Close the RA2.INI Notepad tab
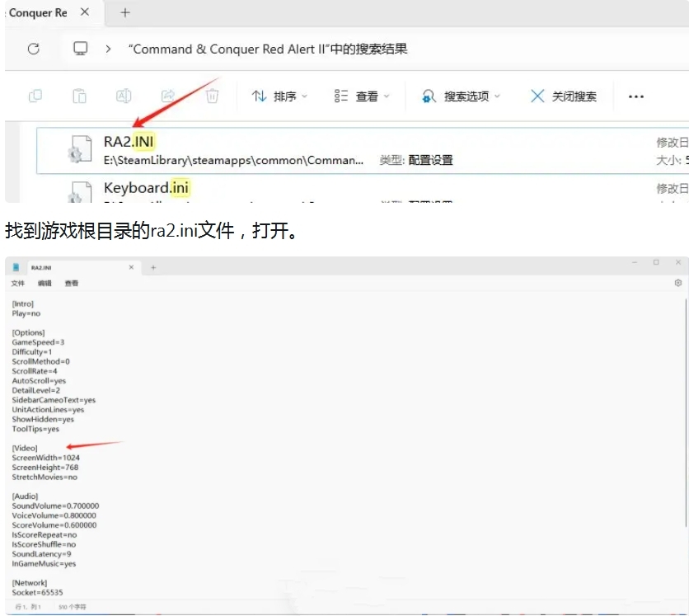 131,267
